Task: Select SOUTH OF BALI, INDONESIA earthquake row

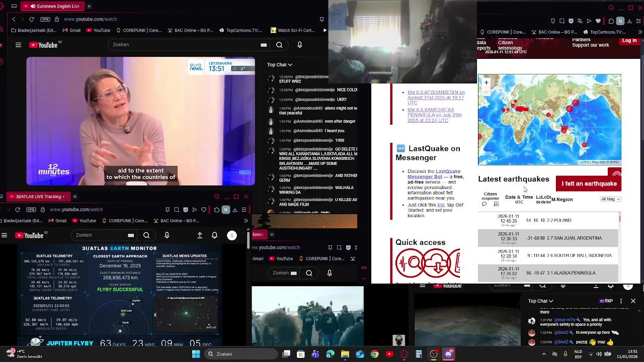Action: point(548,255)
